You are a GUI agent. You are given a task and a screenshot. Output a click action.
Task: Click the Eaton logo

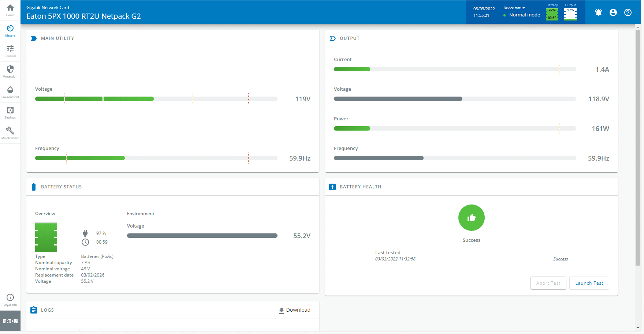[x=10, y=321]
